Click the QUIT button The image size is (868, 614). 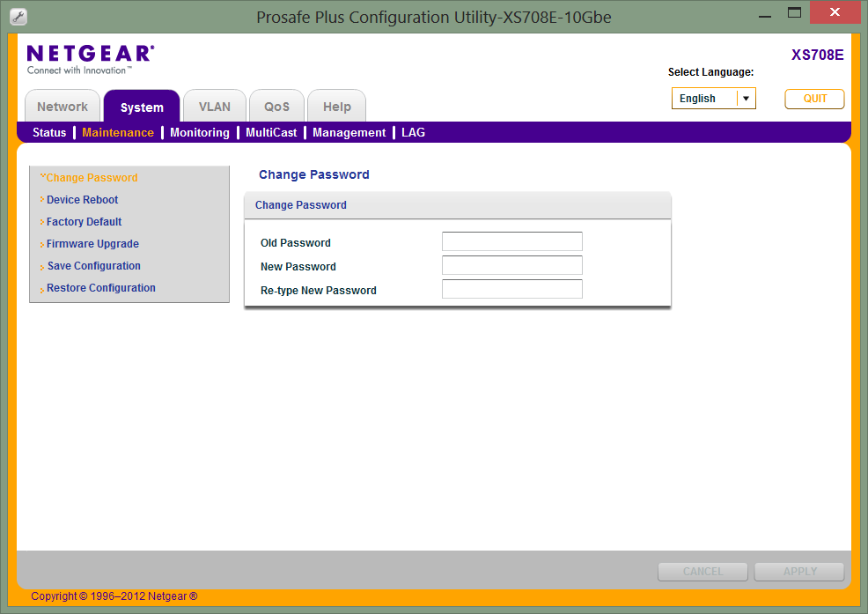[815, 99]
